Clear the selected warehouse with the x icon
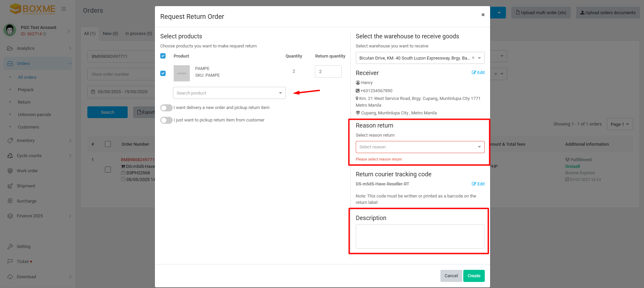This screenshot has height=288, width=644. [473, 58]
